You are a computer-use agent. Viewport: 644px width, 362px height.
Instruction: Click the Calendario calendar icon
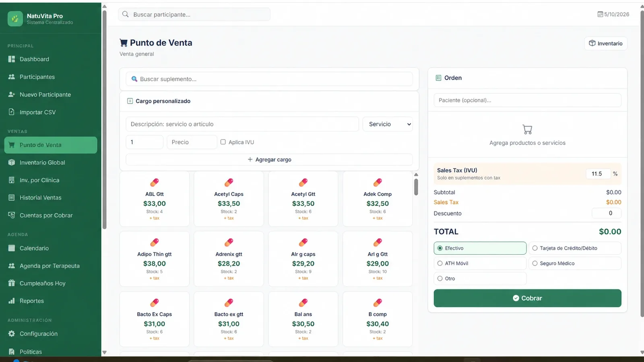click(12, 248)
